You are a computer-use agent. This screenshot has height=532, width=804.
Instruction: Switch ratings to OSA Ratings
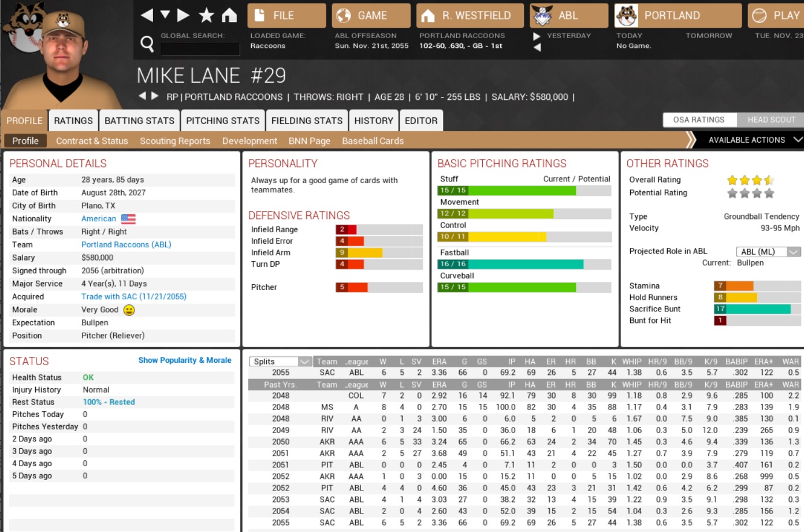699,120
